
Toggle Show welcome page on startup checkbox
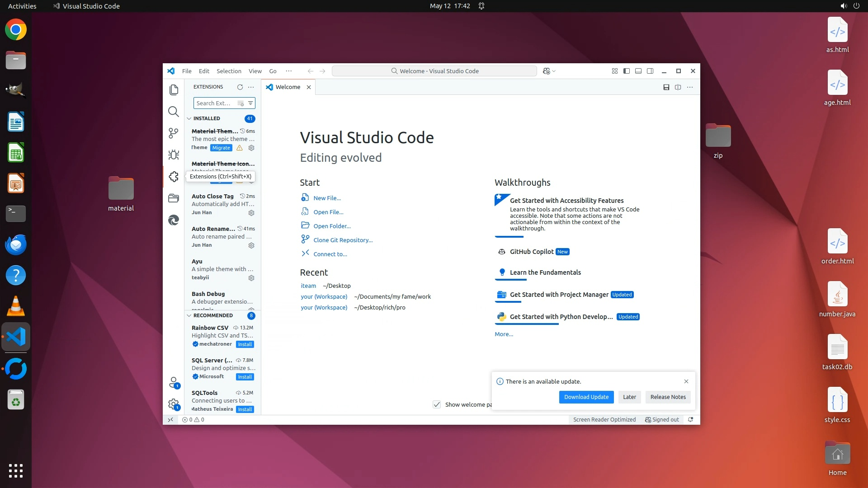437,404
